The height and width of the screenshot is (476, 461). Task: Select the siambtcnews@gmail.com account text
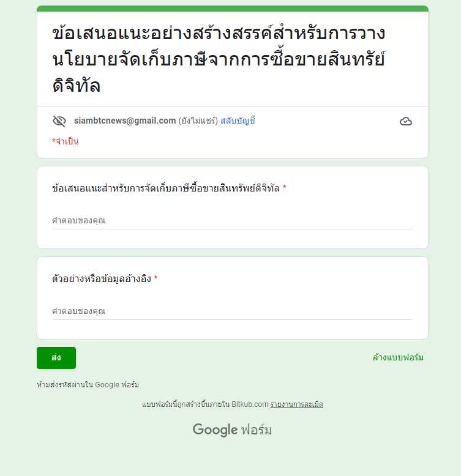125,121
